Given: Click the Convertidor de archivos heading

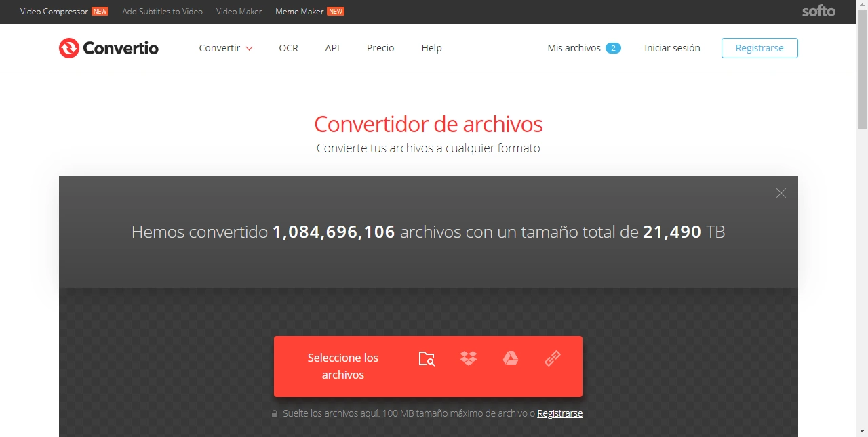Looking at the screenshot, I should tap(429, 125).
